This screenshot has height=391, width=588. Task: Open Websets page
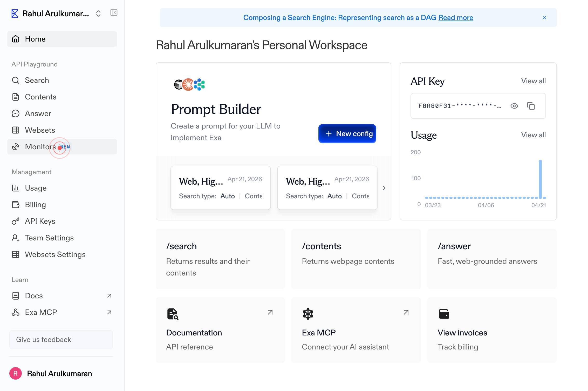[x=62, y=130]
